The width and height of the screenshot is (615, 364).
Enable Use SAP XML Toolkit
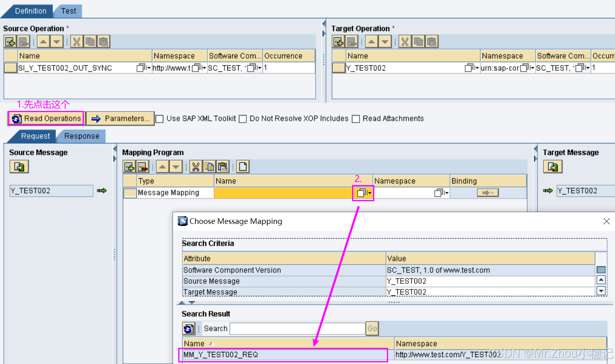coord(159,119)
